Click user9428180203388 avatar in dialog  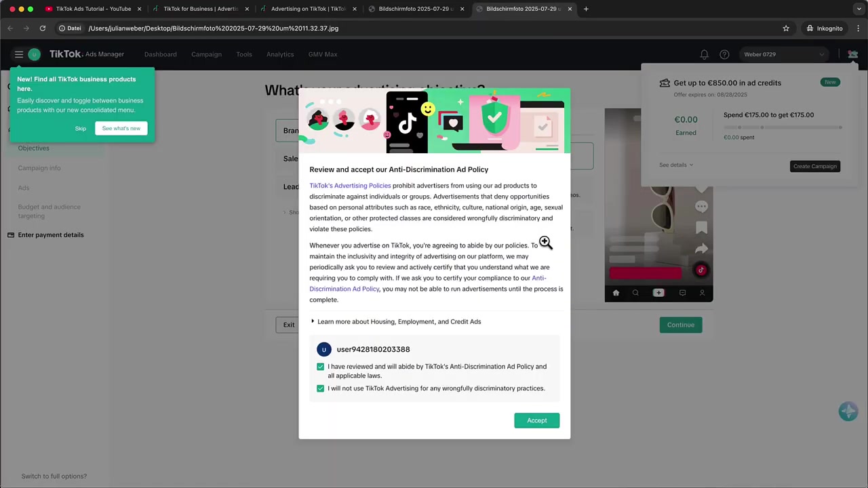click(x=324, y=349)
